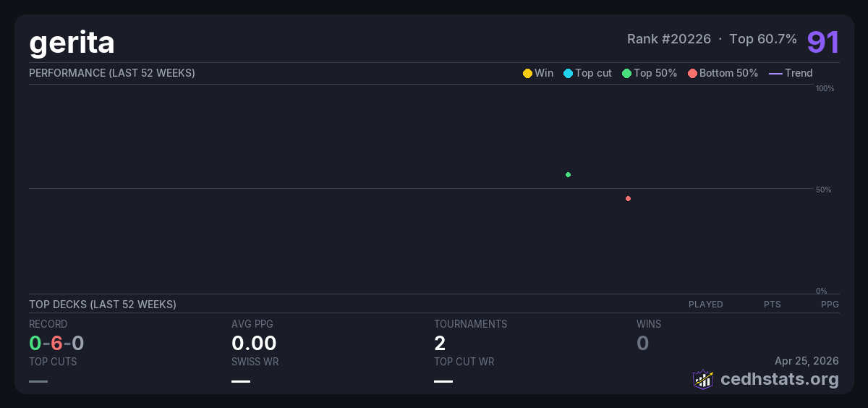Click the player name gerita

pos(72,43)
